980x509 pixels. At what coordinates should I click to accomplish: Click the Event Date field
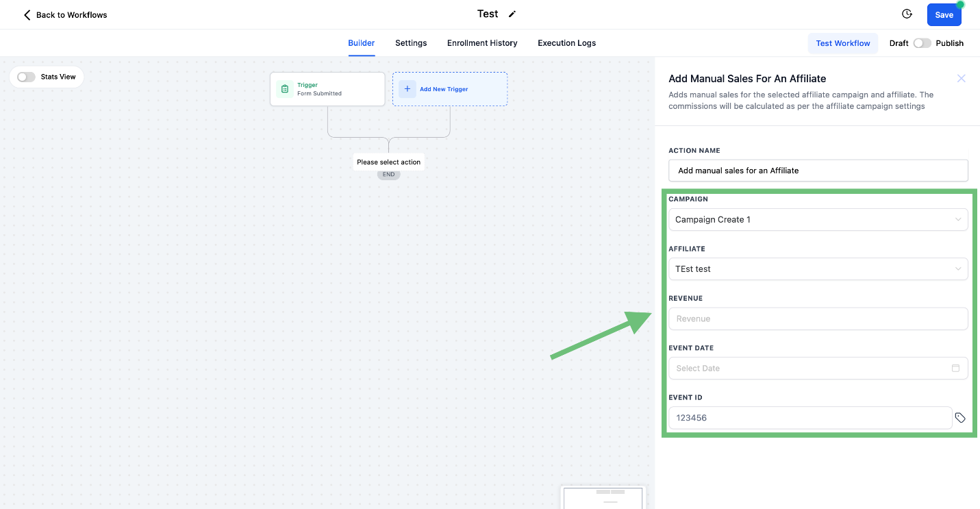(x=818, y=368)
